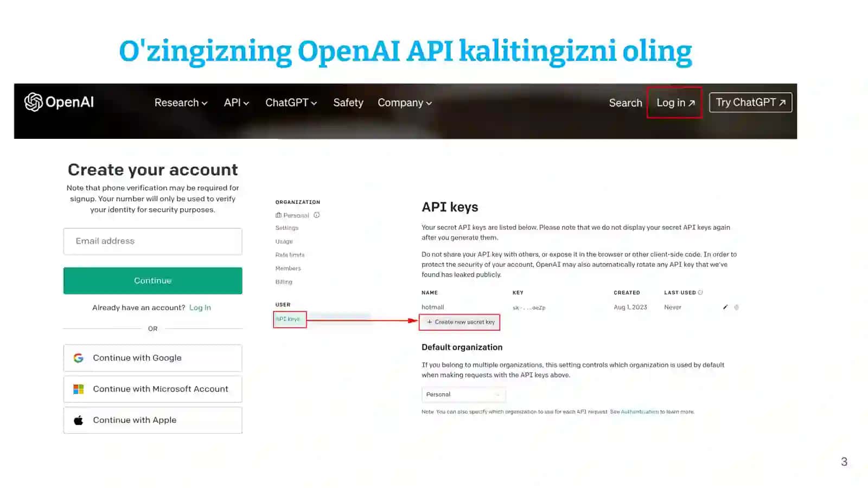Click the Log in link below Continue
868x488 pixels.
tap(200, 307)
